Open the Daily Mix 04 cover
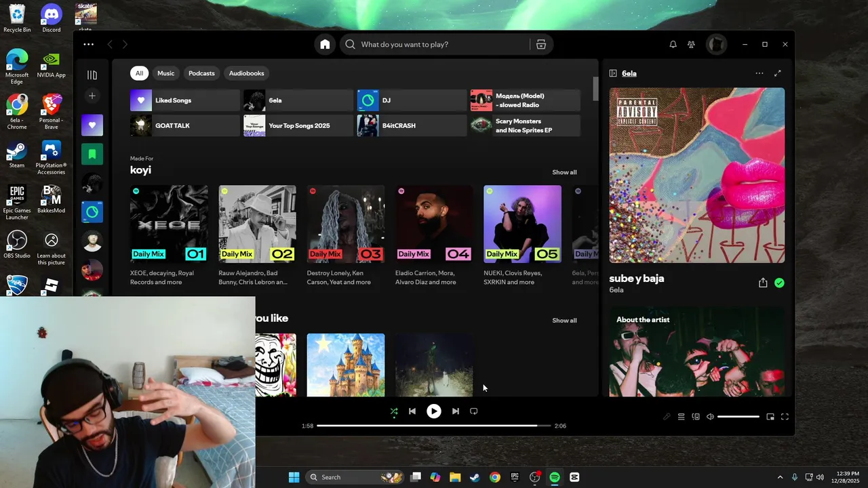The height and width of the screenshot is (488, 868). point(434,224)
